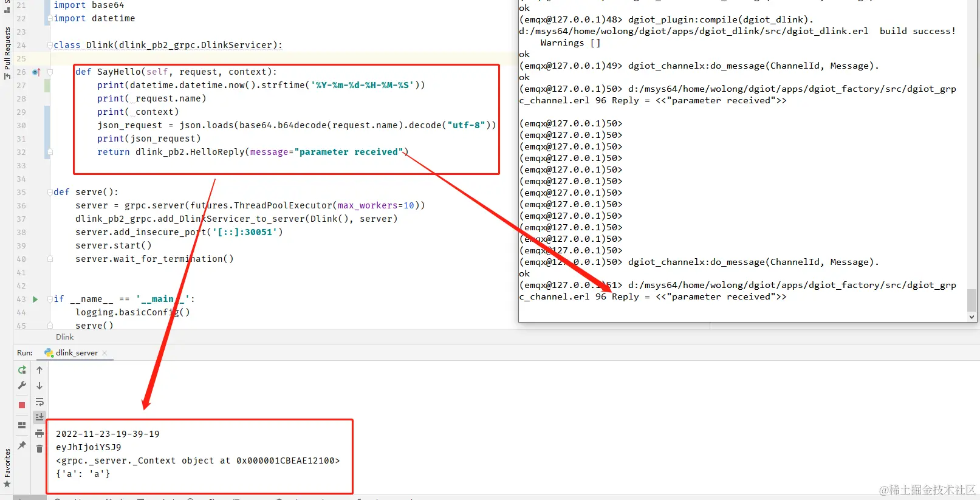This screenshot has height=500, width=980.
Task: Clear all Run console output
Action: [39, 449]
